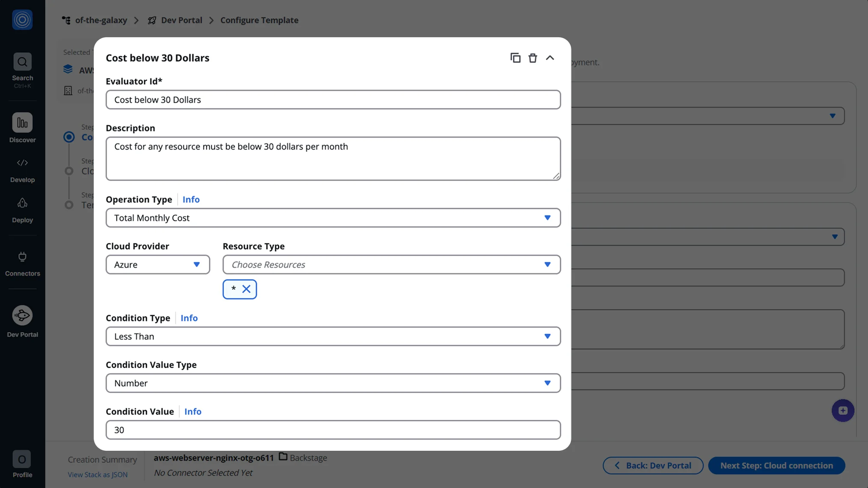Collapse the evaluator panel with chevron
This screenshot has width=868, height=488.
tap(550, 58)
